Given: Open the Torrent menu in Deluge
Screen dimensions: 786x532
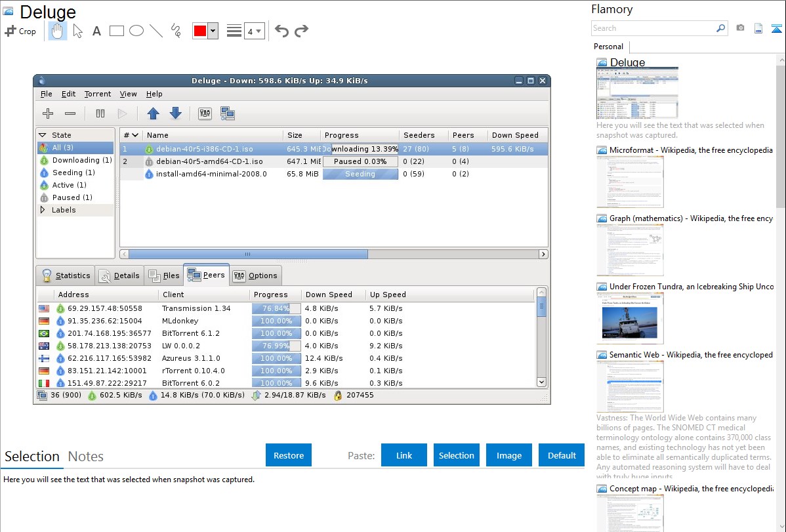Looking at the screenshot, I should click(97, 94).
